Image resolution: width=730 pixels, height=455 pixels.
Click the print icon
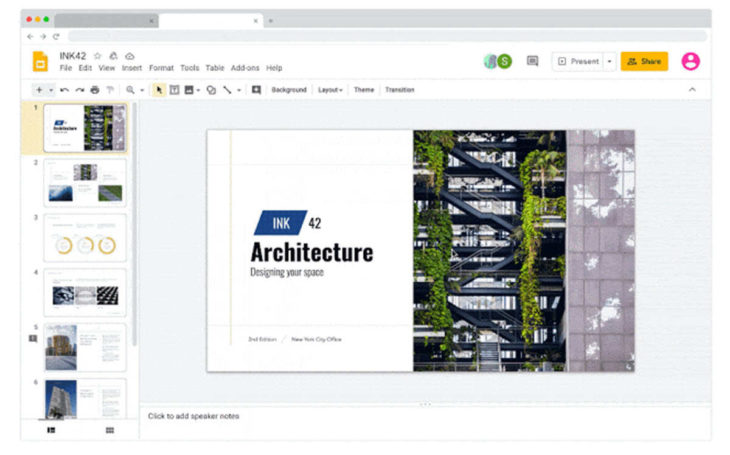(x=94, y=90)
